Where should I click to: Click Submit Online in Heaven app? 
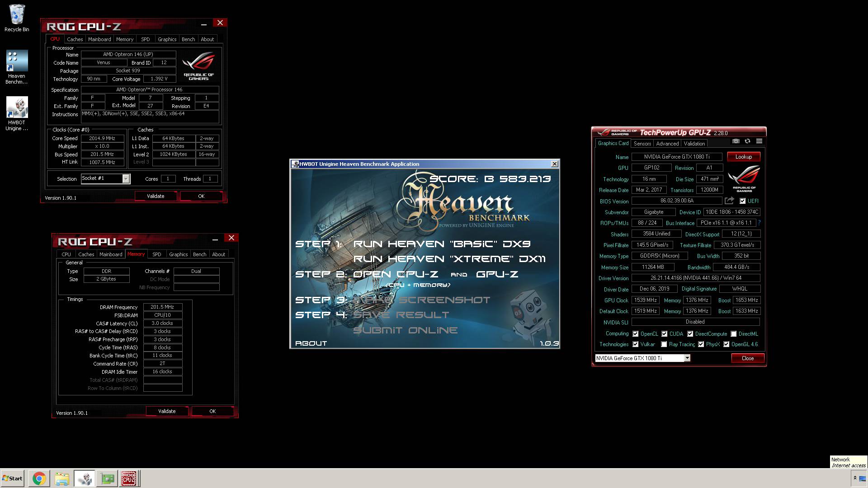pyautogui.click(x=405, y=330)
